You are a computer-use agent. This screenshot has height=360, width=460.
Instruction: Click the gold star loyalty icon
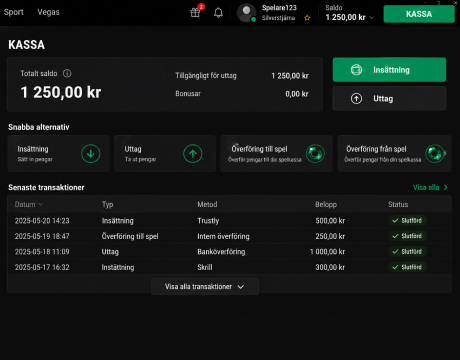pyautogui.click(x=307, y=18)
